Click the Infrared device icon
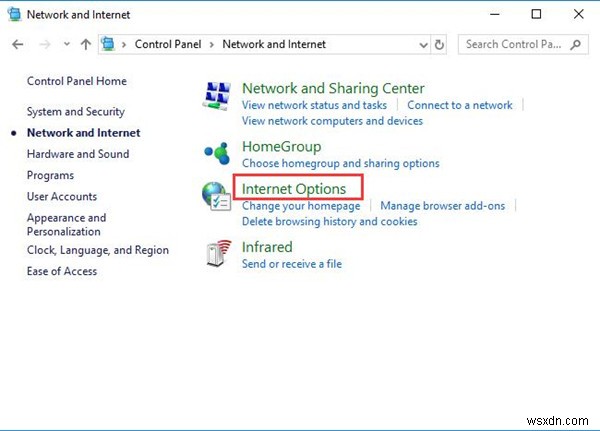The image size is (600, 431). pos(218,253)
